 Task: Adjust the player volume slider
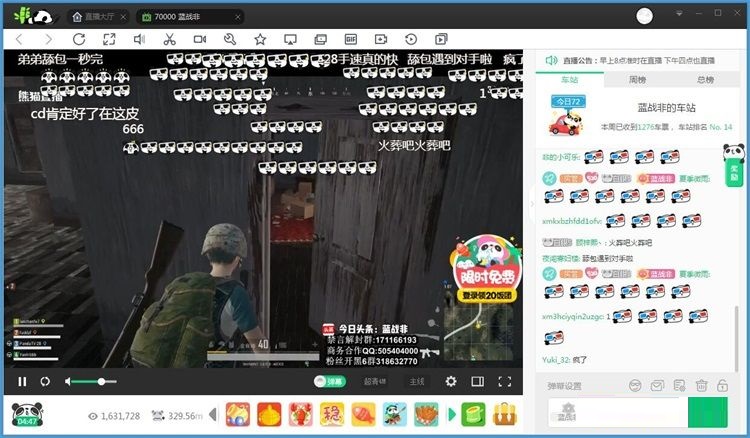tap(90, 381)
